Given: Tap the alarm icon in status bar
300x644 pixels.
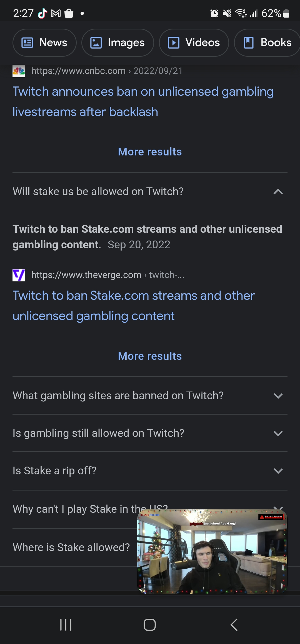Looking at the screenshot, I should (214, 13).
